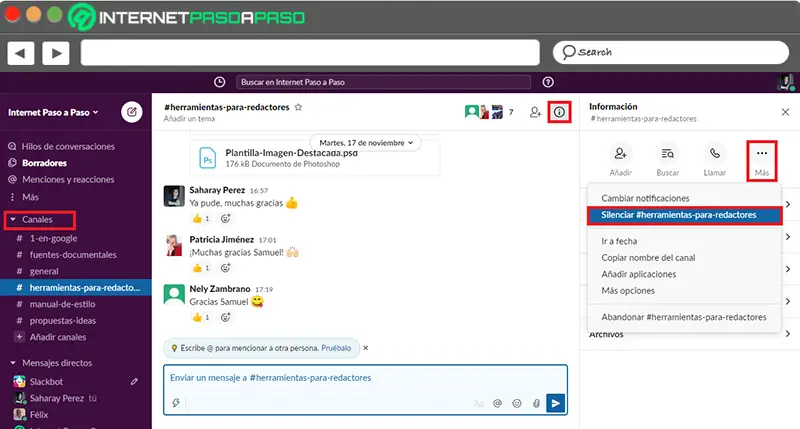Viewport: 800px width, 429px height.
Task: Open the help question mark icon
Action: pos(548,82)
